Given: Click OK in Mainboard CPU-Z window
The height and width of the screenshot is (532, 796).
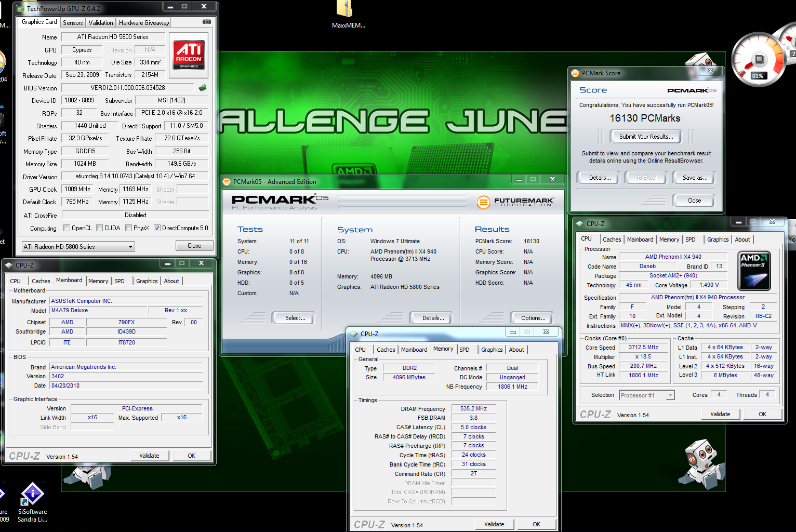Looking at the screenshot, I should [x=191, y=456].
